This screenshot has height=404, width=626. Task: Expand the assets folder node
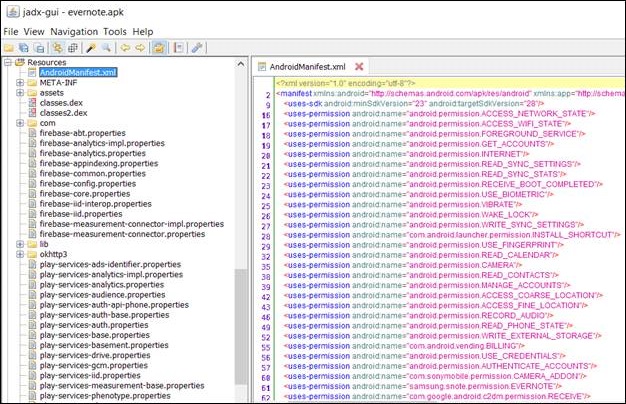coord(20,93)
